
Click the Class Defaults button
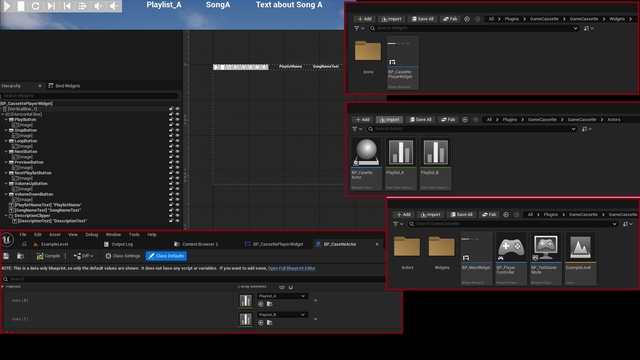166,256
